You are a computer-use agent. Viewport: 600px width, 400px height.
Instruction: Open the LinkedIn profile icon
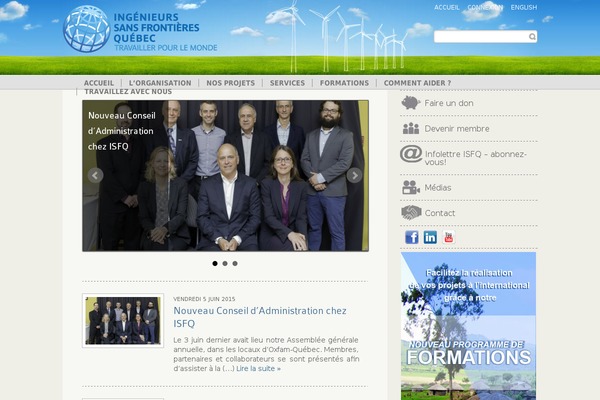coord(430,237)
